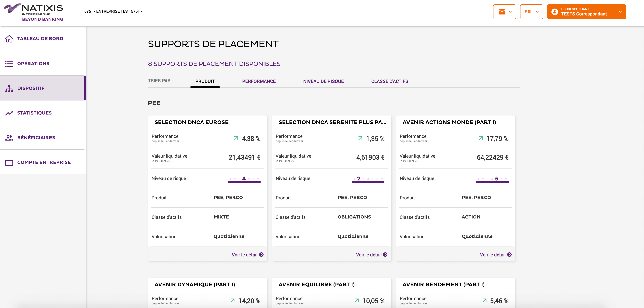Expand the TESTS Correspondant account menu
The image size is (644, 308).
tap(586, 12)
